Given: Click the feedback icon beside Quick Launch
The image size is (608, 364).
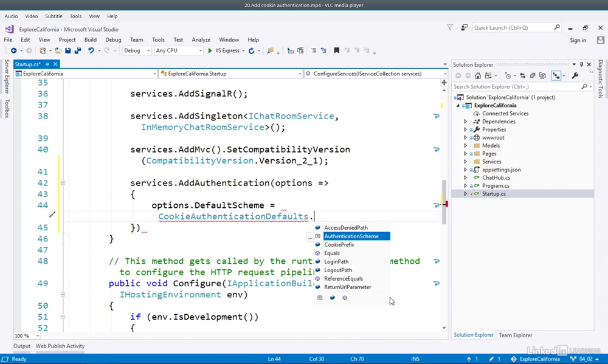Looking at the screenshot, I should pyautogui.click(x=464, y=27).
